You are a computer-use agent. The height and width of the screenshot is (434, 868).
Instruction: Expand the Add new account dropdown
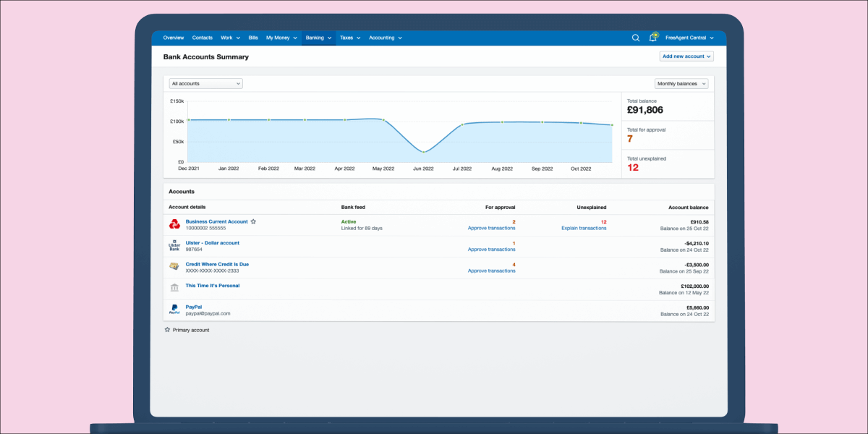click(x=686, y=56)
